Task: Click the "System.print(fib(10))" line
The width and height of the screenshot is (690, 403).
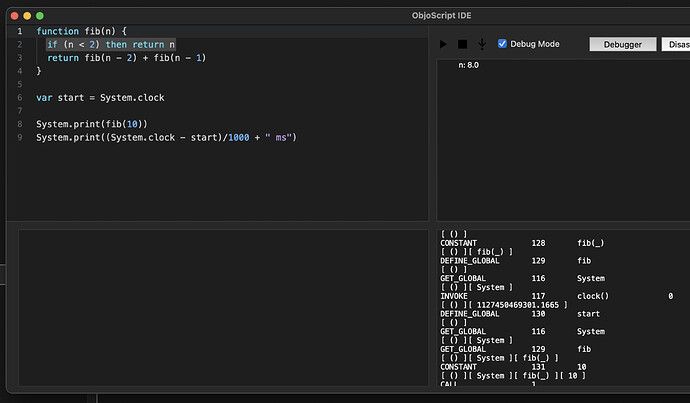Action: pos(92,124)
